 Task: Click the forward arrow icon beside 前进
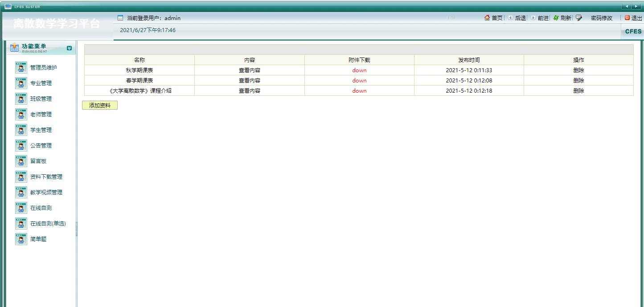(533, 18)
